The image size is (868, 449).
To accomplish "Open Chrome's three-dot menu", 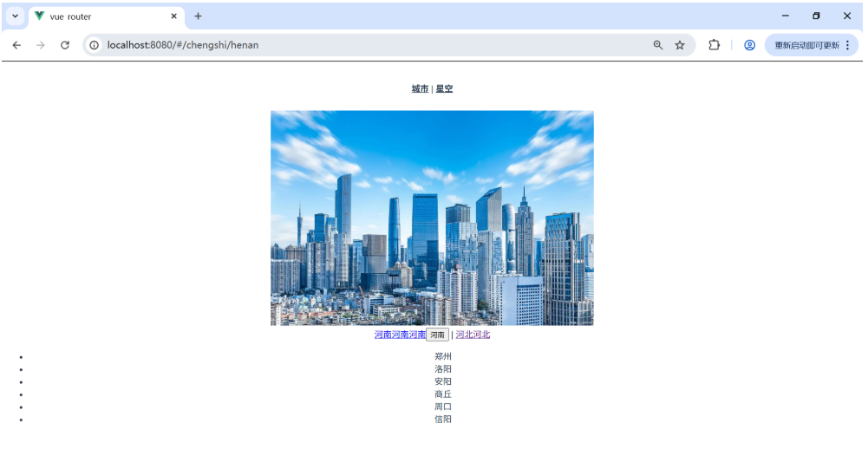I will click(x=847, y=45).
